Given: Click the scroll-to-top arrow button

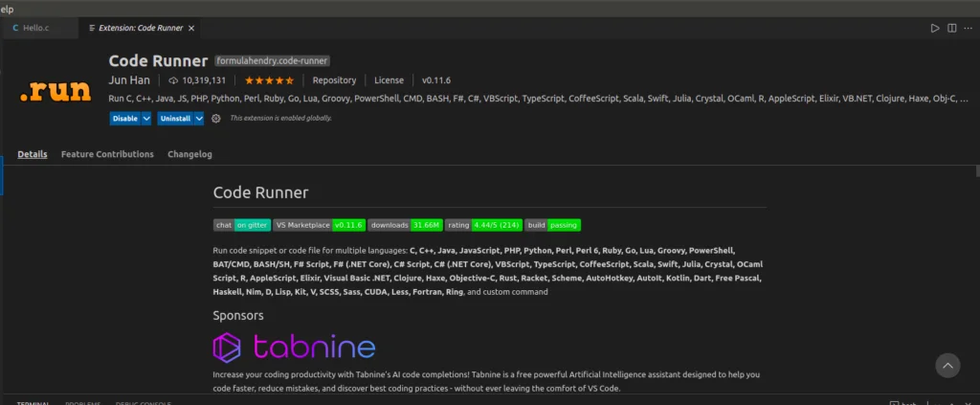Looking at the screenshot, I should point(947,365).
